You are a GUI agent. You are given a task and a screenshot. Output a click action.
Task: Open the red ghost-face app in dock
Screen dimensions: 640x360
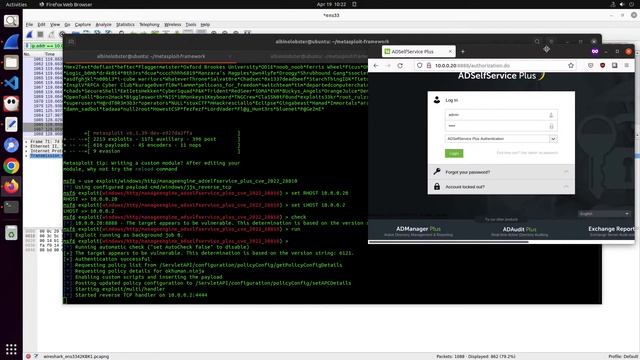tap(11, 104)
